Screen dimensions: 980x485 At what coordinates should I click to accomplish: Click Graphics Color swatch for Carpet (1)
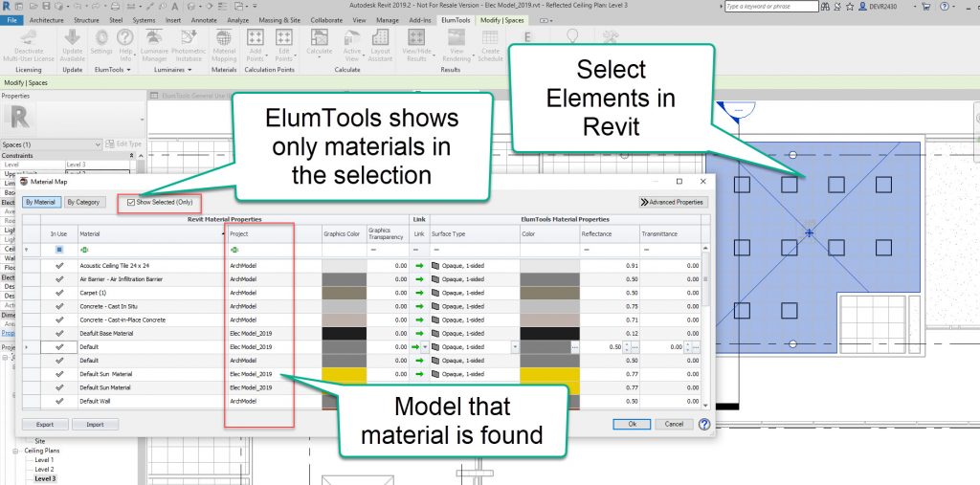pos(345,293)
